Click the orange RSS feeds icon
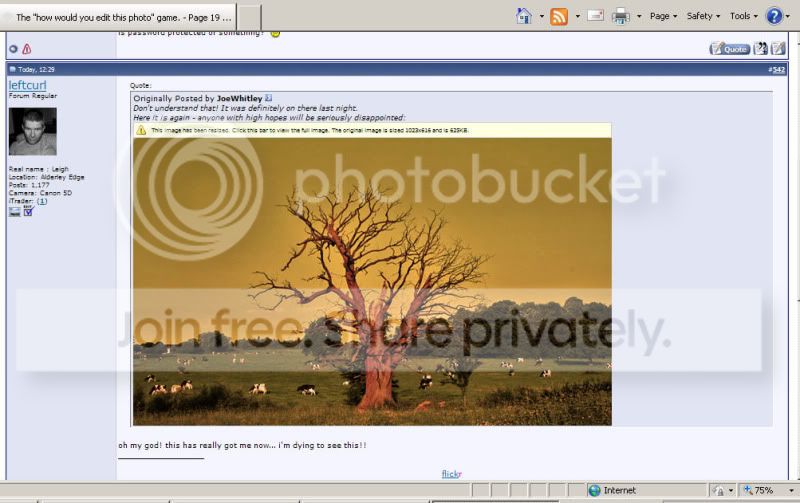The width and height of the screenshot is (800, 503). coord(559,16)
